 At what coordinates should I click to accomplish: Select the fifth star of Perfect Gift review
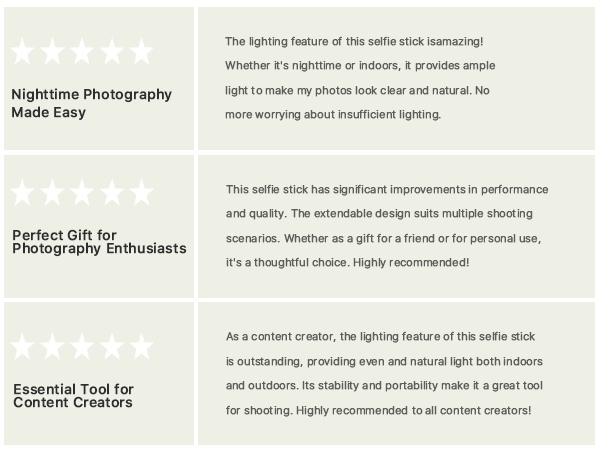(141, 193)
